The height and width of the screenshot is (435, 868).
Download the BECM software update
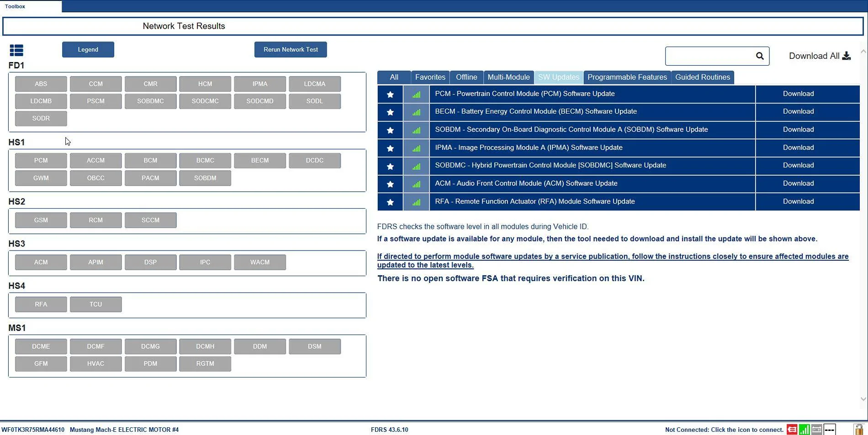(798, 111)
